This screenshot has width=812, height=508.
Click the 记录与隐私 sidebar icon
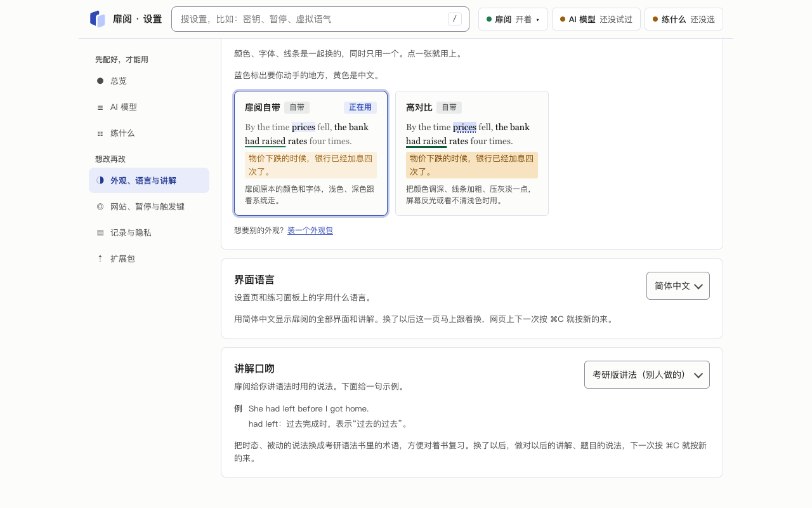point(100,232)
